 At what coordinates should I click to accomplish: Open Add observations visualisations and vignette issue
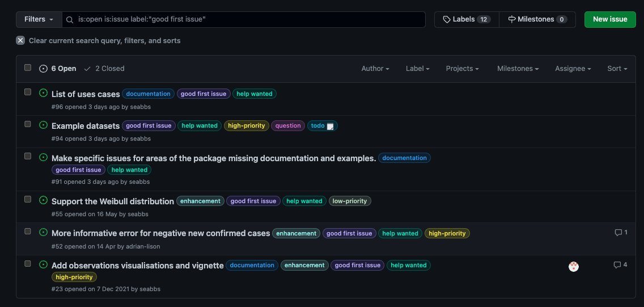point(138,266)
